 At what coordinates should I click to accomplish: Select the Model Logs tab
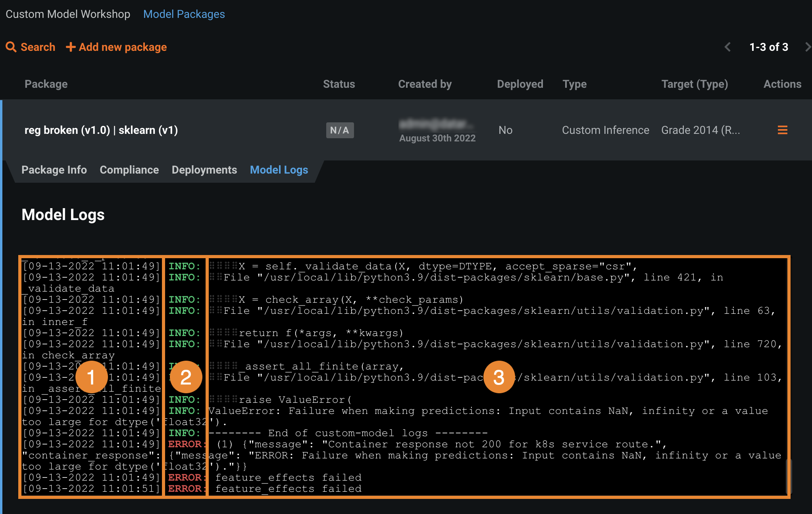279,170
